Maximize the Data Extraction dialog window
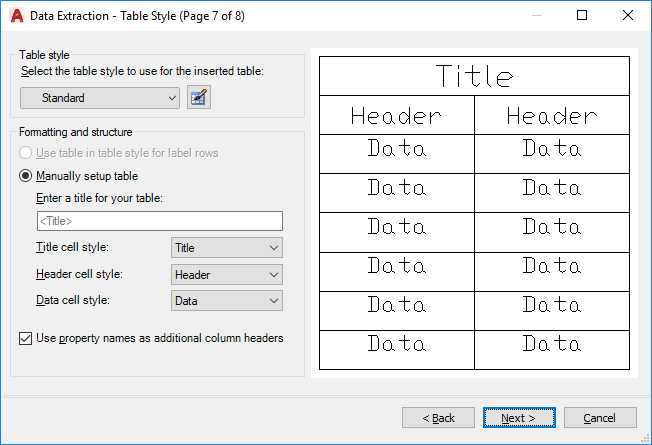Image resolution: width=652 pixels, height=445 pixels. (x=583, y=15)
